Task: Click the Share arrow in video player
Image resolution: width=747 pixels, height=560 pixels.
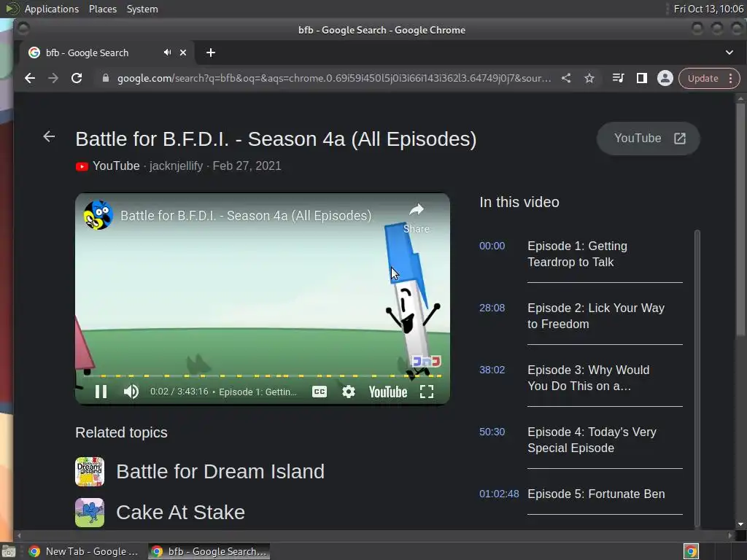Action: tap(417, 218)
